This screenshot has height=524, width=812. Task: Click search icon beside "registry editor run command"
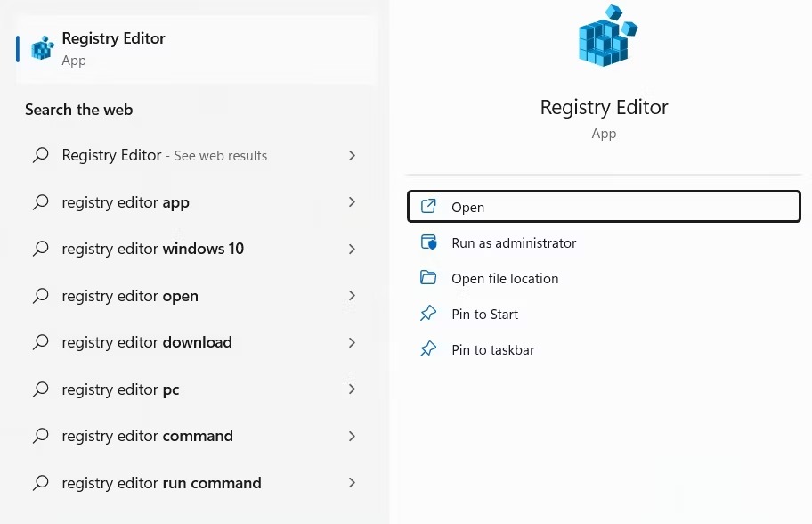(40, 483)
